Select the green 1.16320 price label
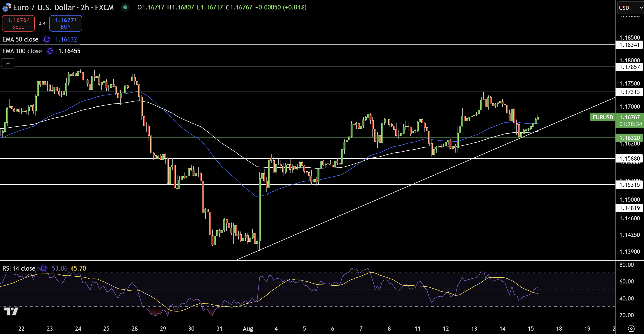Viewport: 644px width, 334px height. [x=629, y=138]
